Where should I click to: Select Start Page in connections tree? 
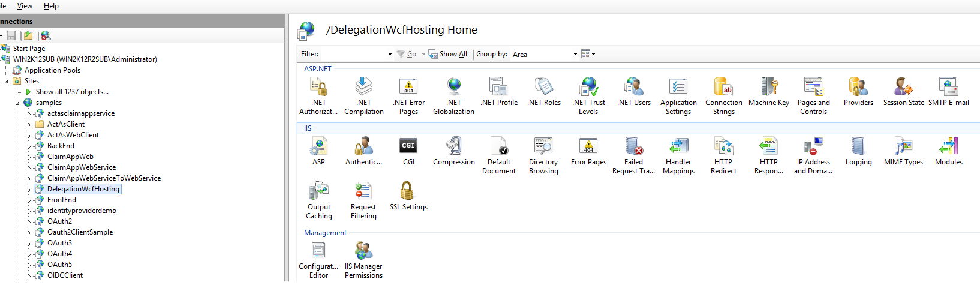point(29,49)
